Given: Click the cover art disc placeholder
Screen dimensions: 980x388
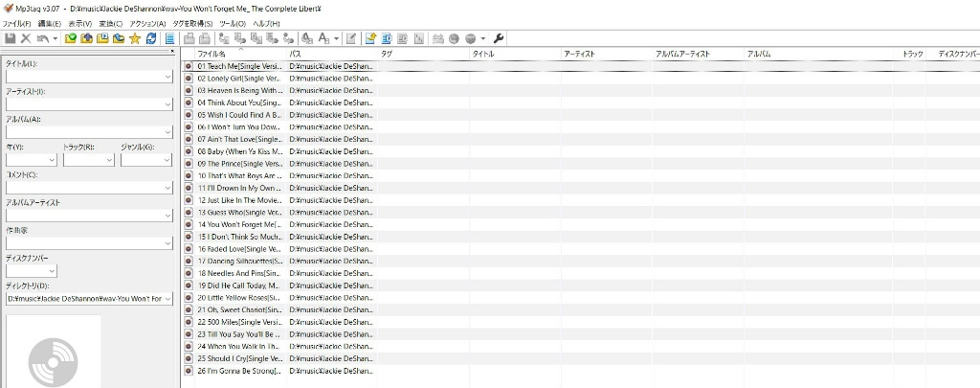Looking at the screenshot, I should 54,362.
